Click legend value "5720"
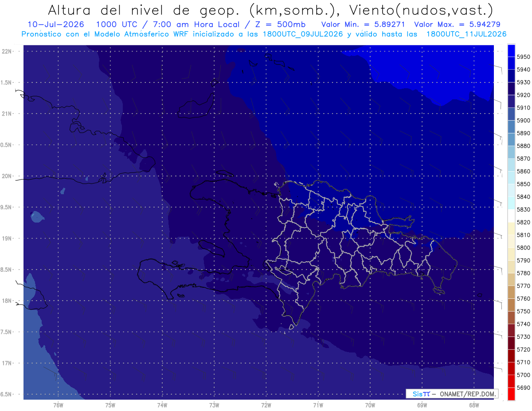This screenshot has width=532, height=411. pyautogui.click(x=523, y=349)
